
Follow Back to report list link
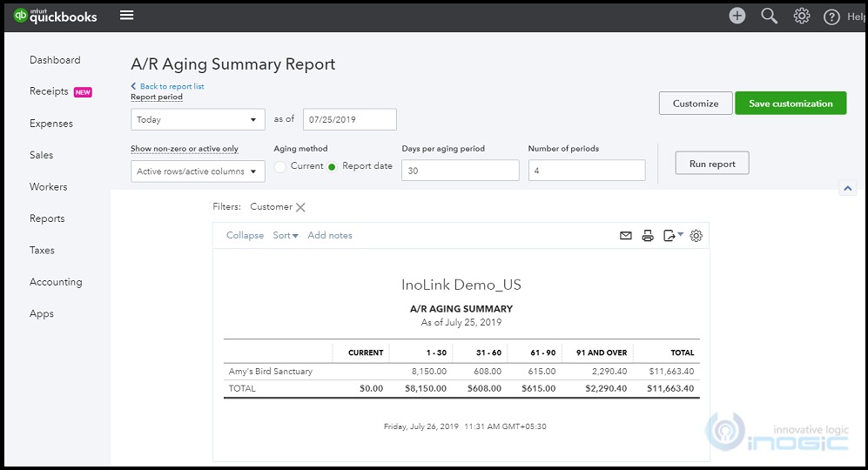(172, 86)
